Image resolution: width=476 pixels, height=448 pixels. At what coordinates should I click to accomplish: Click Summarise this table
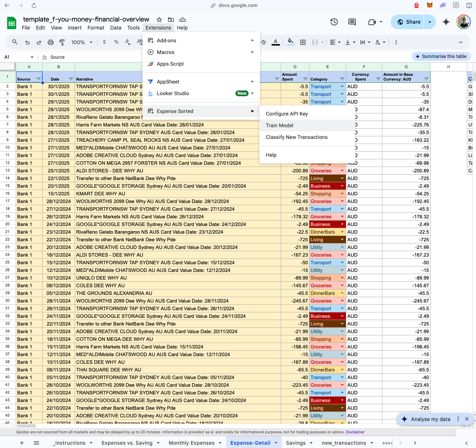(441, 57)
